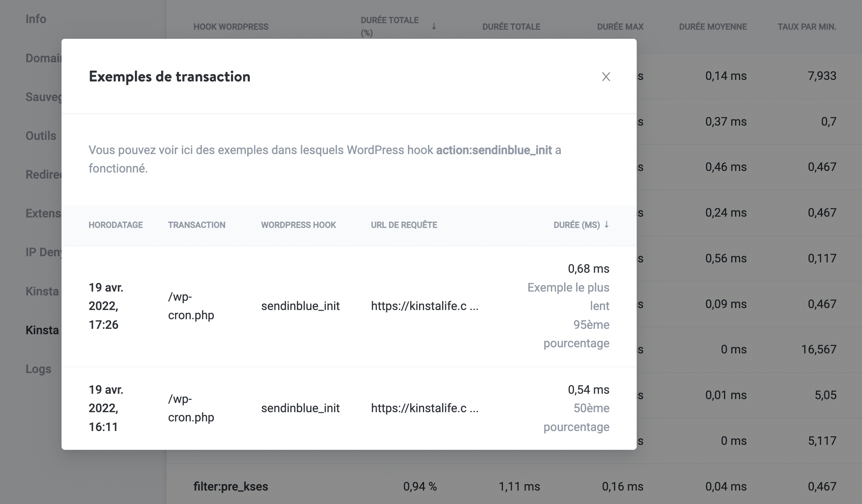Image resolution: width=862 pixels, height=504 pixels.
Task: Select the filter:pre_kses hook row
Action: point(231,486)
